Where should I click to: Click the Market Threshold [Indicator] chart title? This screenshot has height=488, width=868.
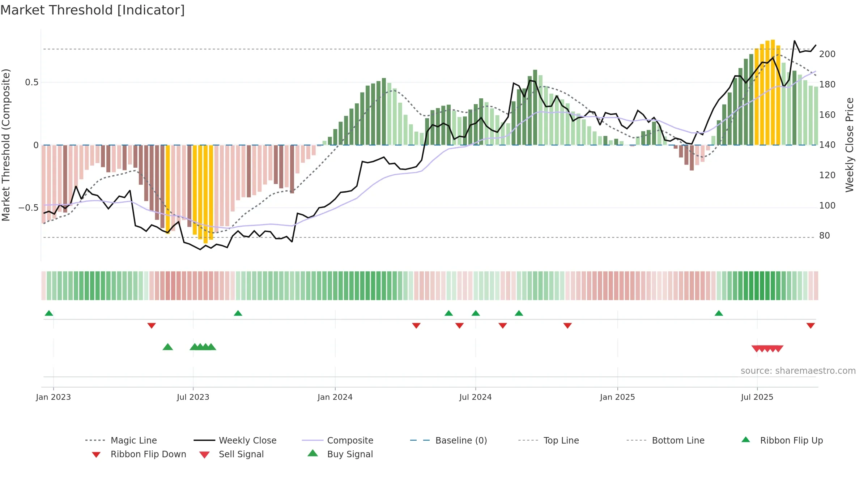[x=93, y=10]
